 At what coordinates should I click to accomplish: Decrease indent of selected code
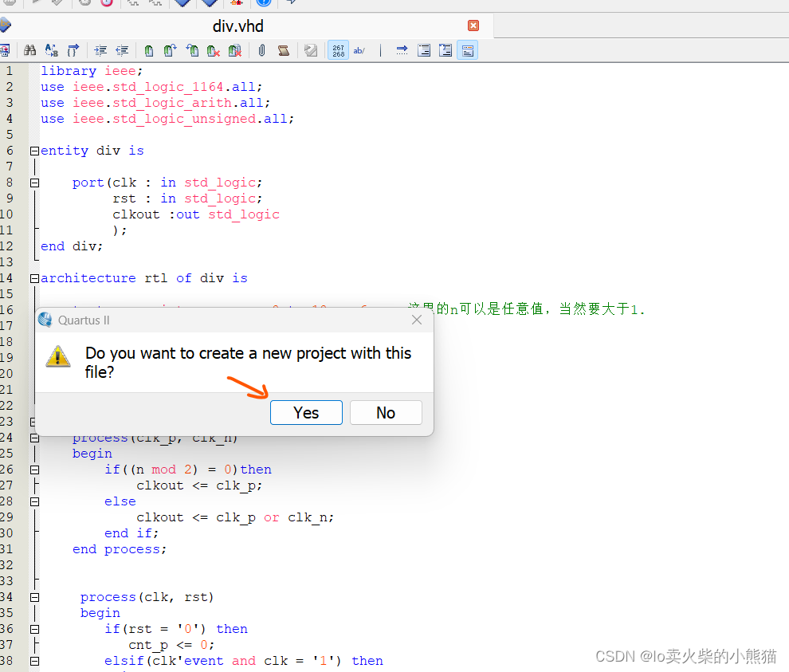tap(122, 50)
